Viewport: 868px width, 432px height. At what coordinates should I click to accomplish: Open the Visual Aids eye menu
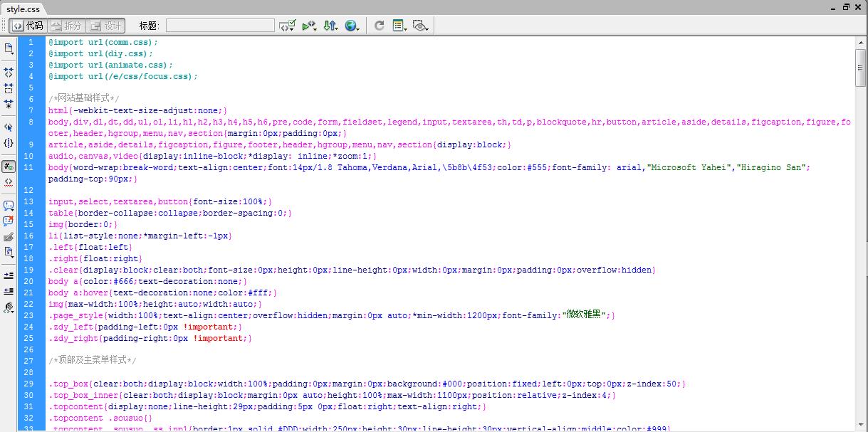tap(421, 26)
